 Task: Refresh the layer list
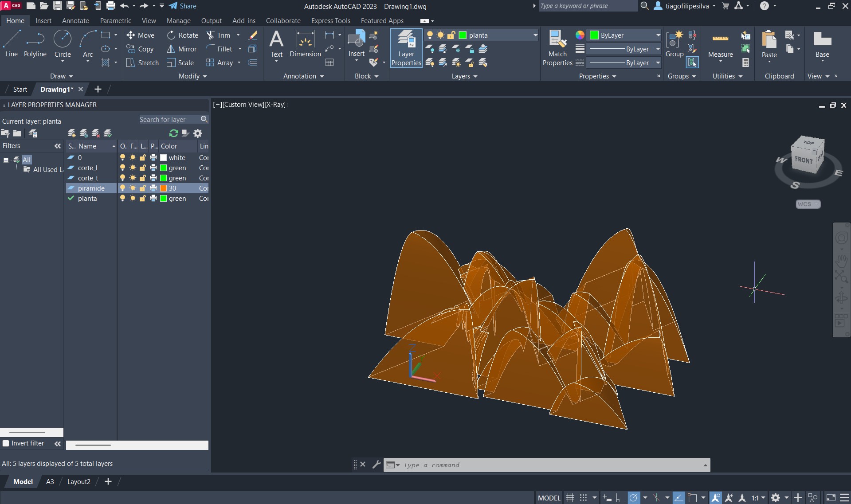click(x=173, y=133)
